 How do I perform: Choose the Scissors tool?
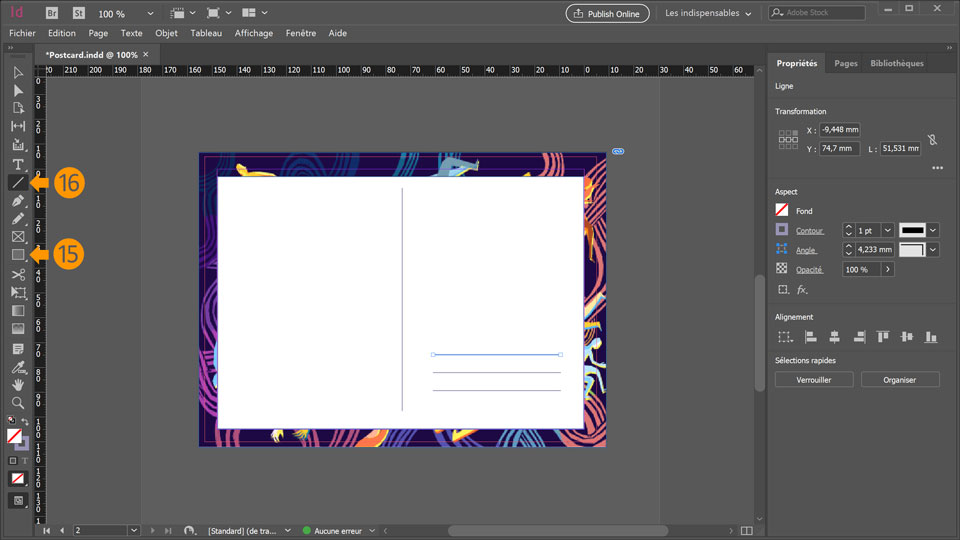pos(18,274)
